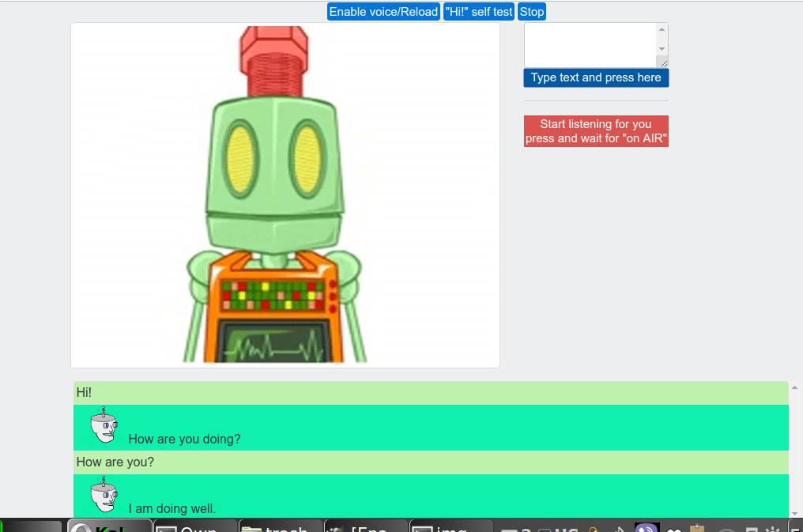
Task: Click robot head icon beside "How are you doing?"
Action: point(104,426)
